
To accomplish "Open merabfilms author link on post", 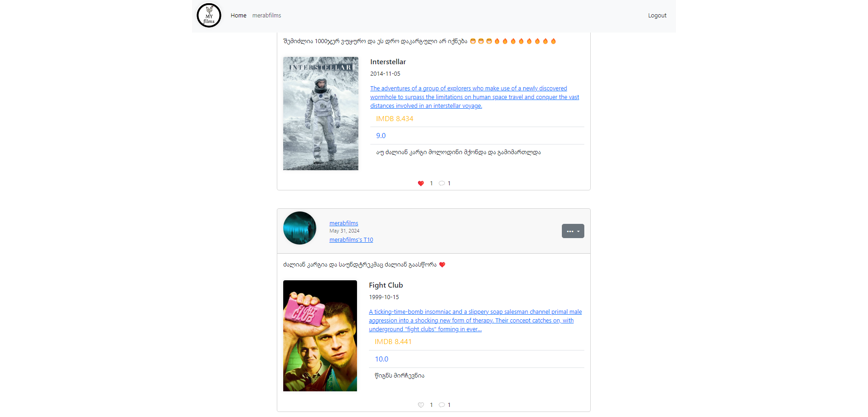I will [x=344, y=223].
